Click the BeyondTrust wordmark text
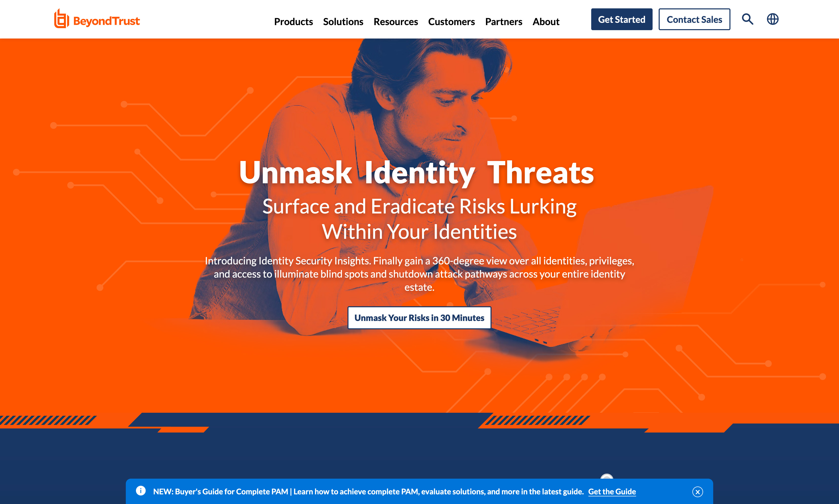 point(106,21)
